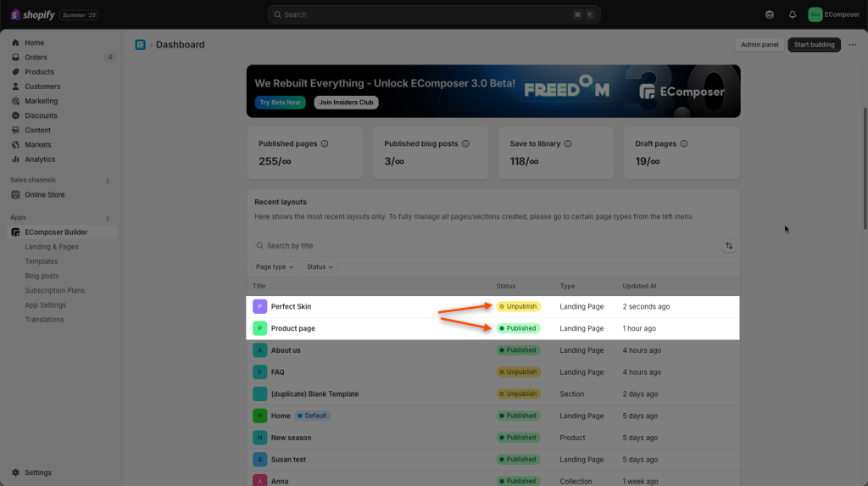Click the Unpublish badge in FAQ row
868x486 pixels.
coord(518,372)
